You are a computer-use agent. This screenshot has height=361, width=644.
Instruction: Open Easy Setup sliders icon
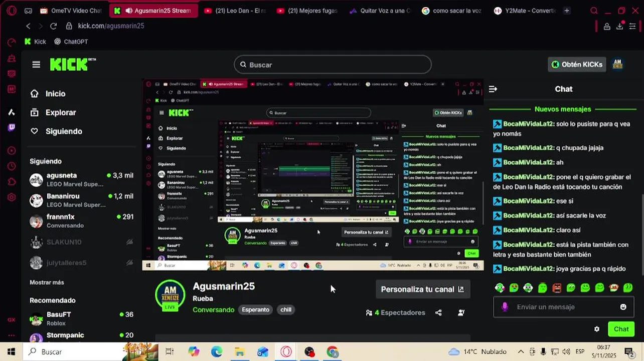click(633, 26)
